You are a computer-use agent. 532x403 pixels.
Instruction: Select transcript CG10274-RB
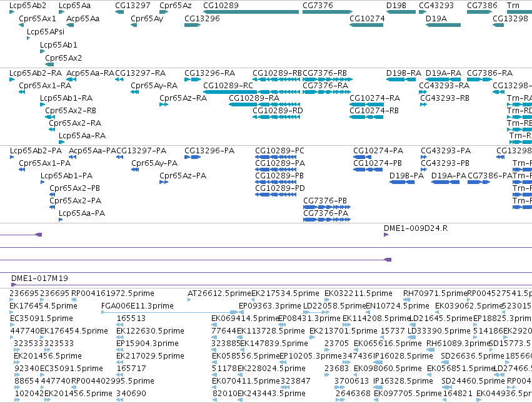[366, 117]
